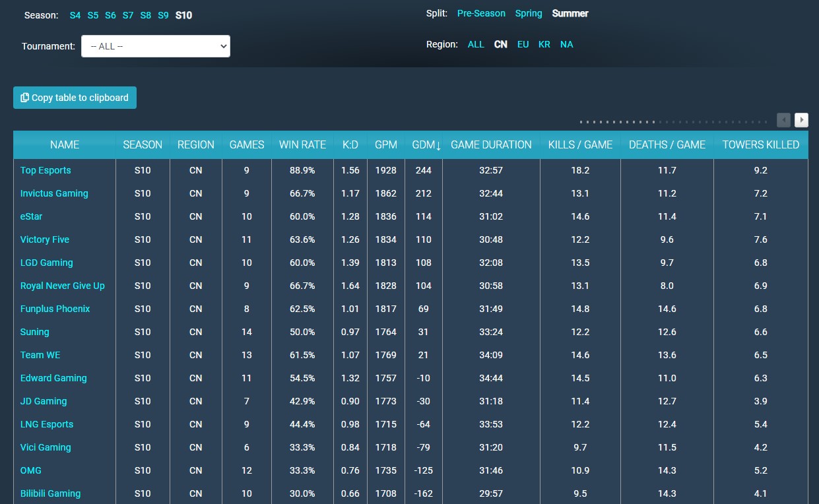Sort by K:D column header

click(x=350, y=144)
